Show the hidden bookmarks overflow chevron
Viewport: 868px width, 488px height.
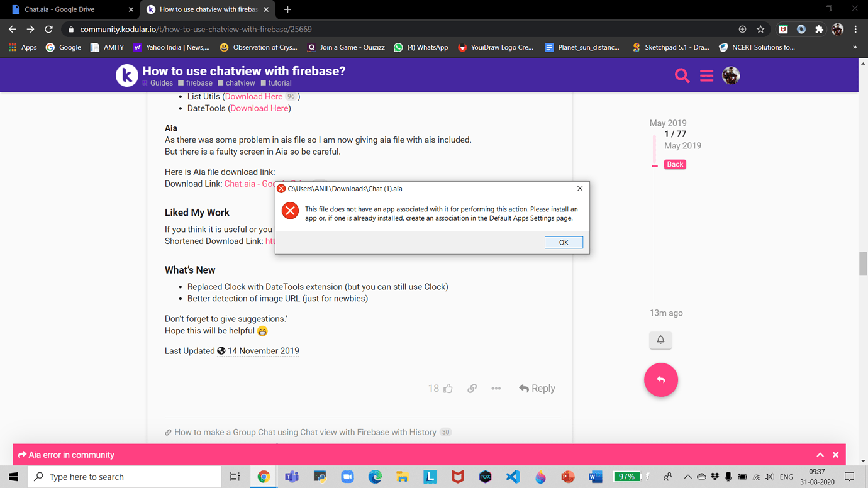(x=855, y=47)
